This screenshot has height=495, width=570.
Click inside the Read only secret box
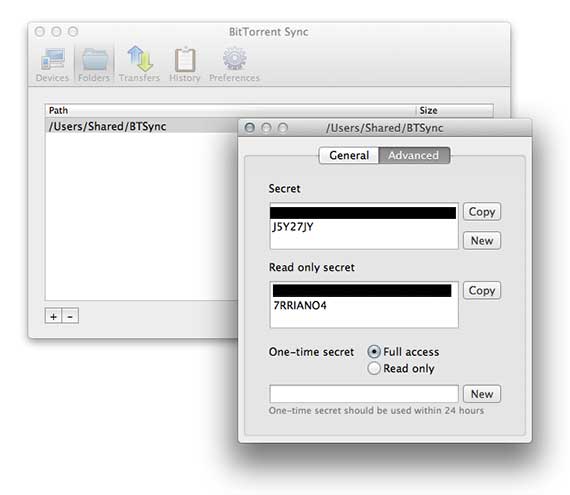(x=364, y=305)
